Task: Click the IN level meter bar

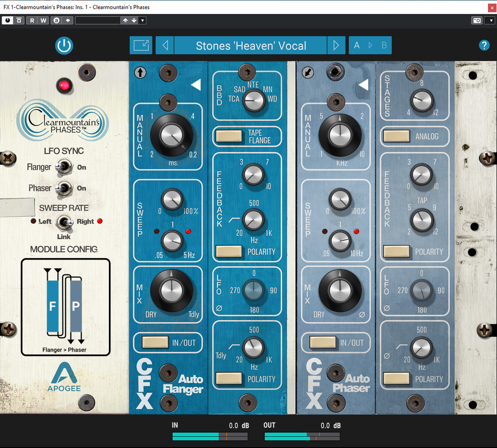Action: (210, 437)
